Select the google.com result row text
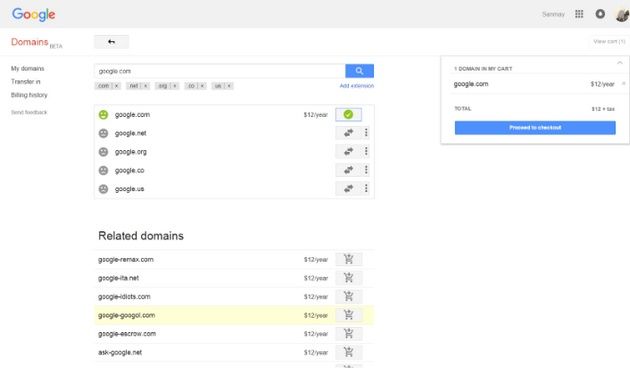Viewport: 630px width, 368px height. pyautogui.click(x=132, y=114)
